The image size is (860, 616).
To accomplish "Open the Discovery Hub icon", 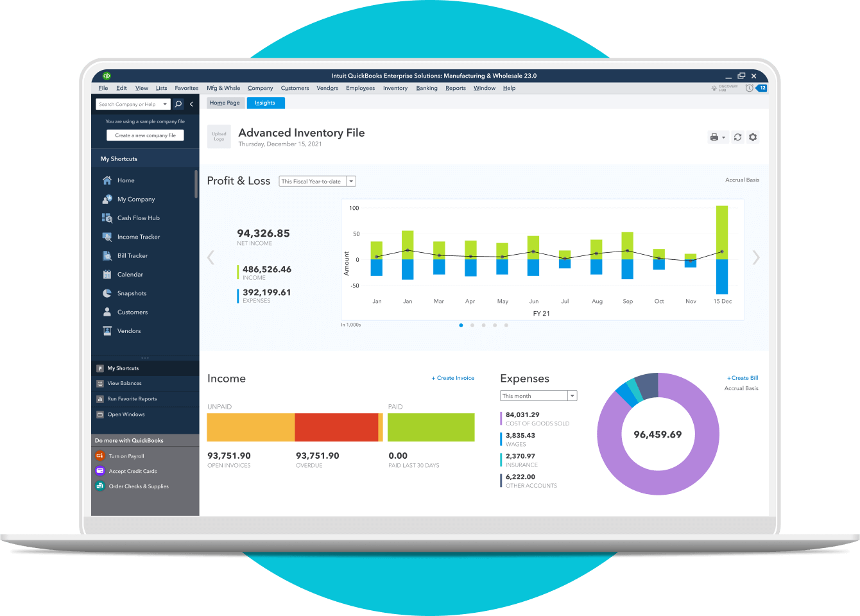I will tap(714, 88).
